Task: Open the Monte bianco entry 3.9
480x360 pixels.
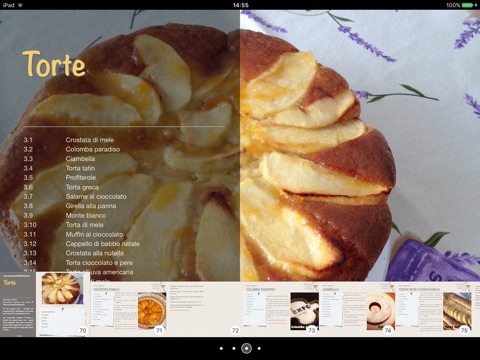Action: 86,215
